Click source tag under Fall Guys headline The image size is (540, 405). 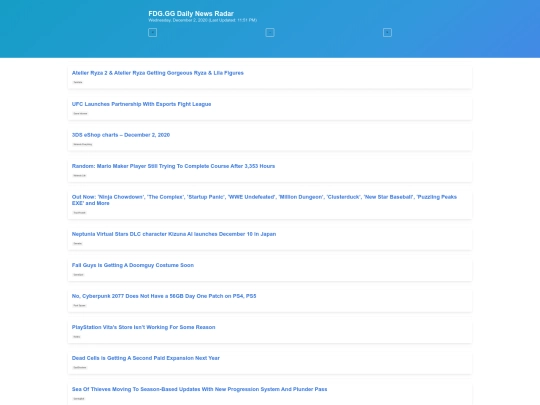pos(78,274)
